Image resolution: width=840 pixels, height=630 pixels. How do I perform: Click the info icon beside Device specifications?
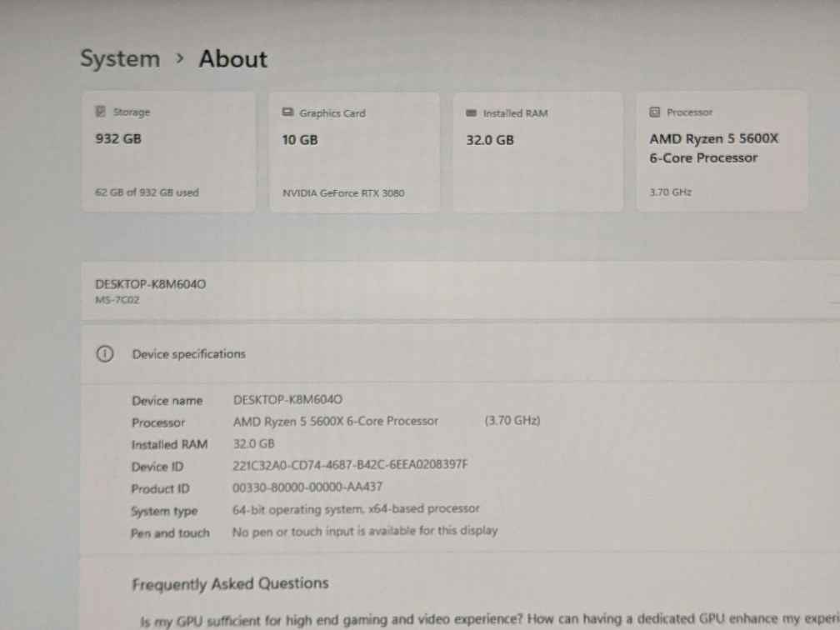(x=104, y=354)
